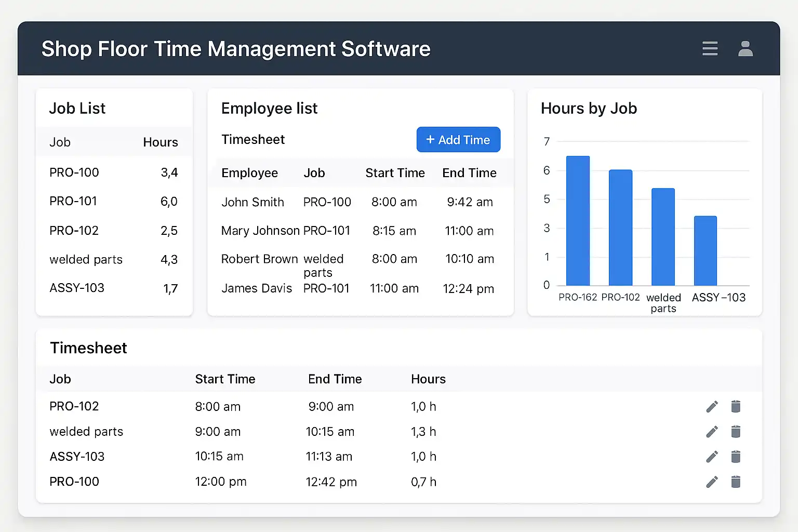The width and height of the screenshot is (798, 532).
Task: Click the ASSY-103 bar in chart
Action: coord(706,250)
